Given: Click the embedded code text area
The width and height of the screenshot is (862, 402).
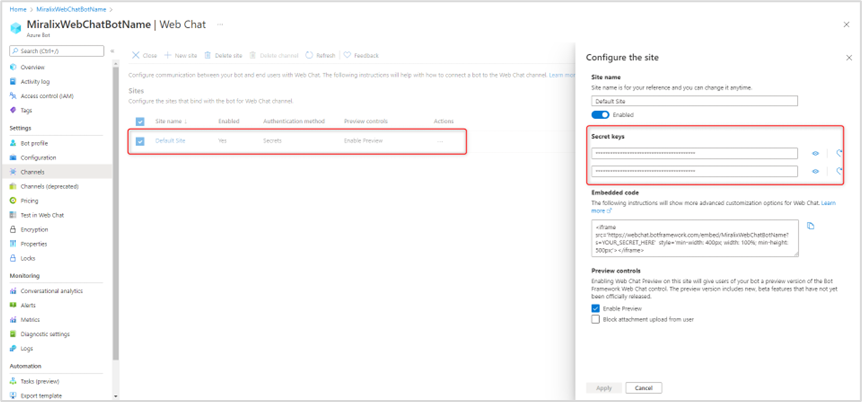Looking at the screenshot, I should point(695,238).
